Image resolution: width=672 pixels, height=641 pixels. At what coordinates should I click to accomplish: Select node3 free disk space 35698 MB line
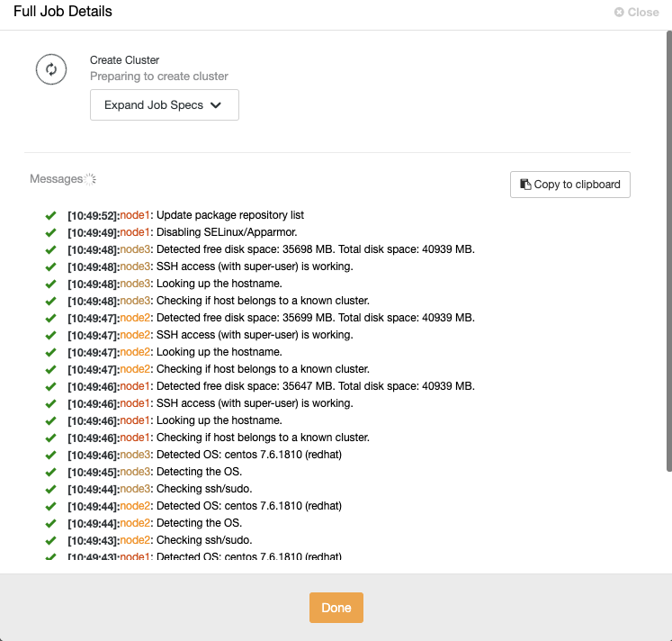tap(271, 249)
